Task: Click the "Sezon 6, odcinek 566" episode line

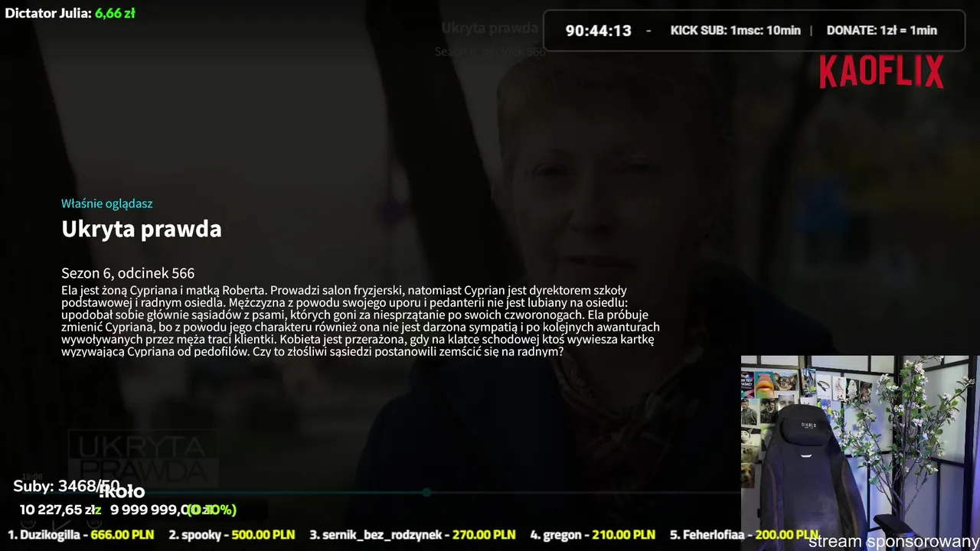Action: tap(128, 273)
